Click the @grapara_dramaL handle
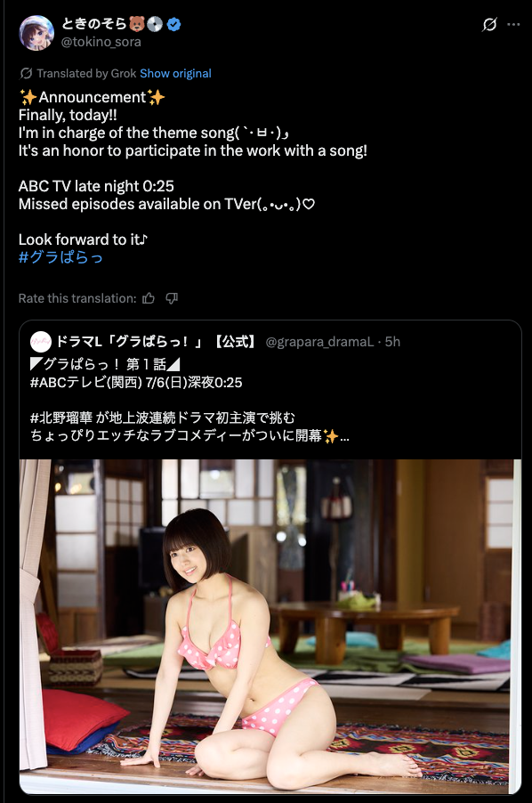The image size is (532, 803). (x=319, y=342)
